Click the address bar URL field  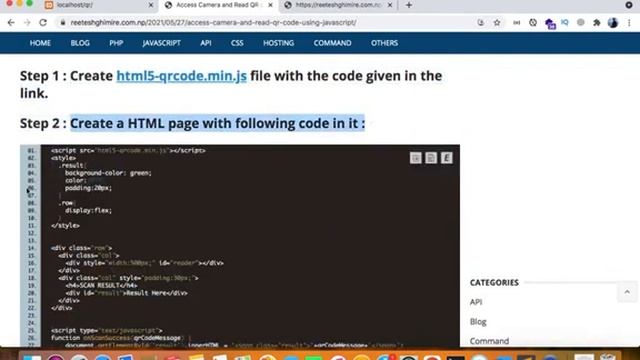point(265,23)
